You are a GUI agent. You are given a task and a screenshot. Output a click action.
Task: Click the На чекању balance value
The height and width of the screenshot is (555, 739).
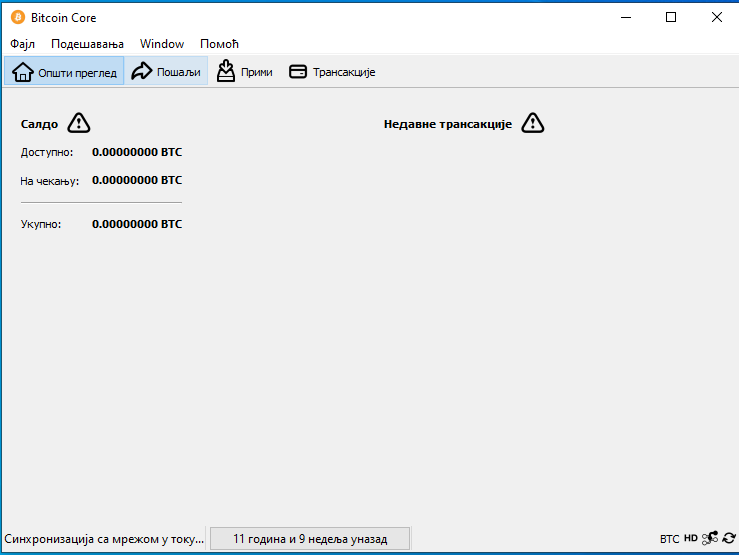pos(137,180)
